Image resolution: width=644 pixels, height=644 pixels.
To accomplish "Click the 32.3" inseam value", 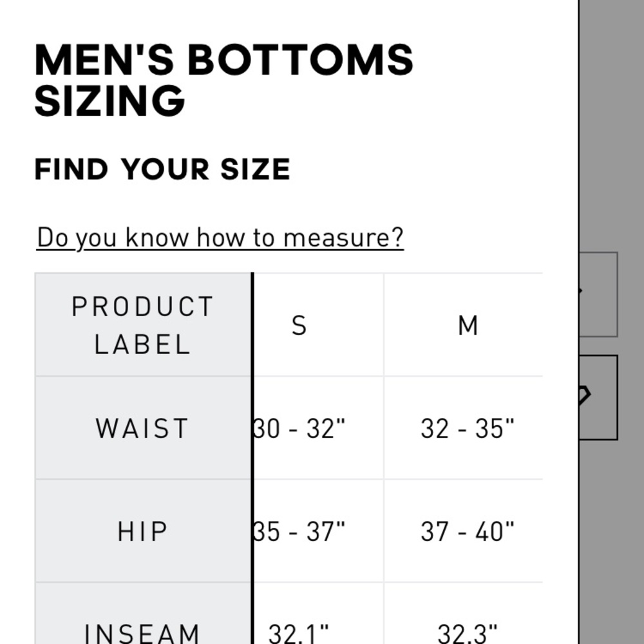I will (x=468, y=633).
